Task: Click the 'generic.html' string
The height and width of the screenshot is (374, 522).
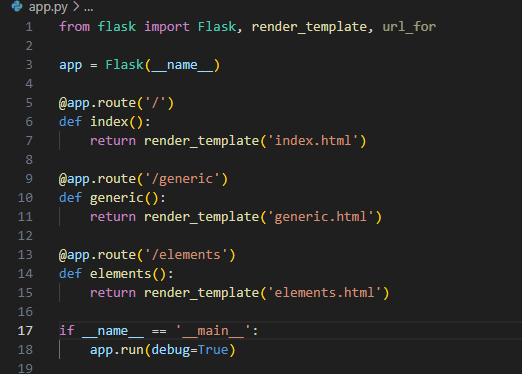Action: tap(320, 217)
